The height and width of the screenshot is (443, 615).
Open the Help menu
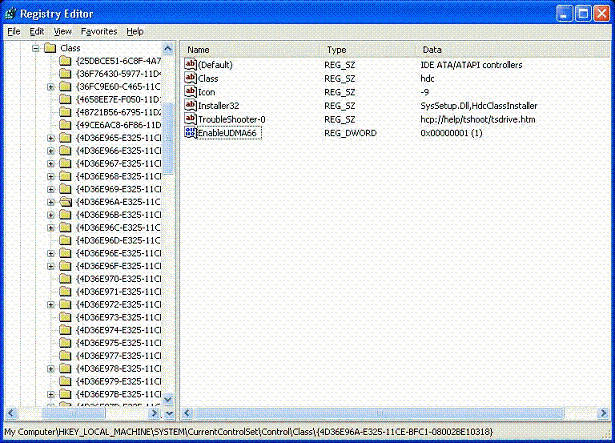tap(135, 31)
